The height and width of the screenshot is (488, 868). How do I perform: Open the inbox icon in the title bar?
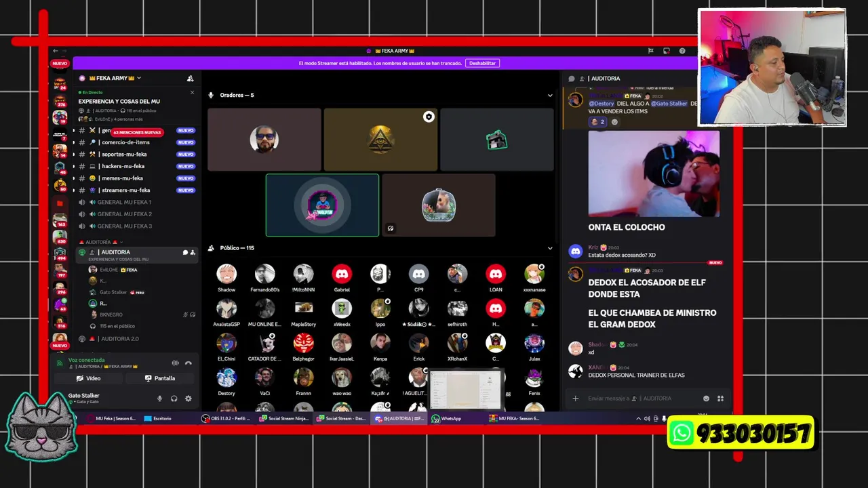pyautogui.click(x=667, y=51)
